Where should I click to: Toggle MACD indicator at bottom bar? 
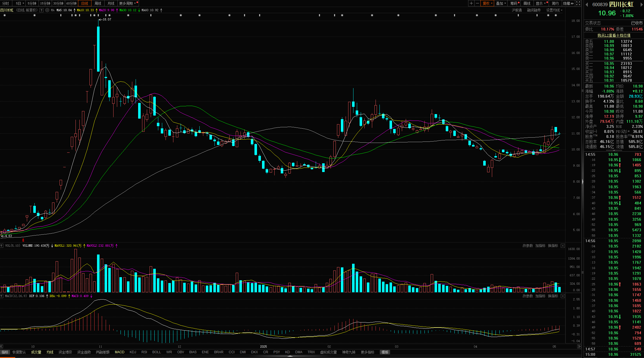click(x=119, y=352)
